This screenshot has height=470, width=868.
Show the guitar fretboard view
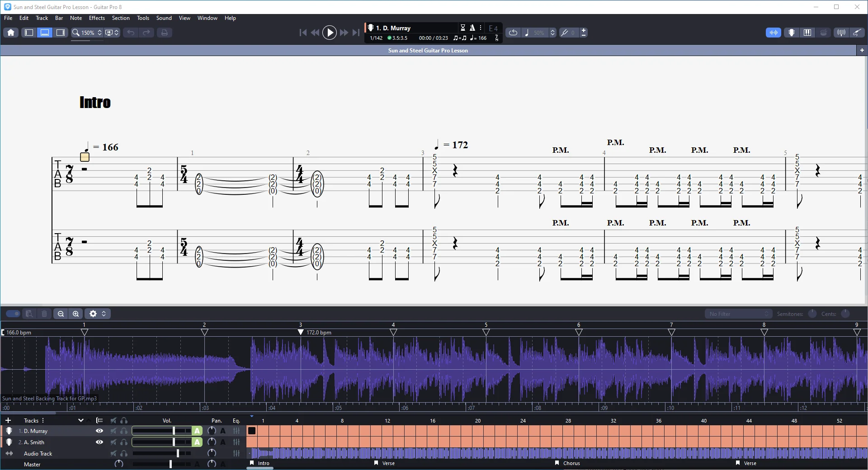792,33
